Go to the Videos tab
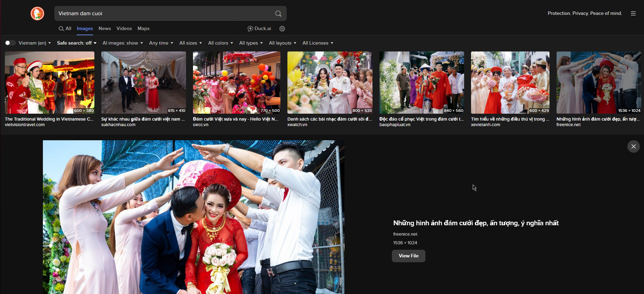 click(124, 29)
